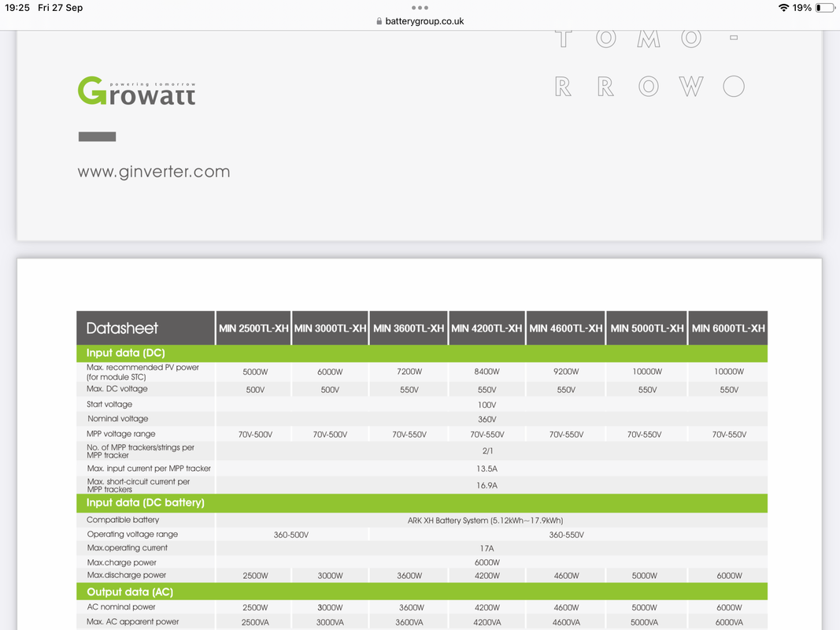Tap the Wi-Fi status icon
840x630 pixels.
pos(783,8)
